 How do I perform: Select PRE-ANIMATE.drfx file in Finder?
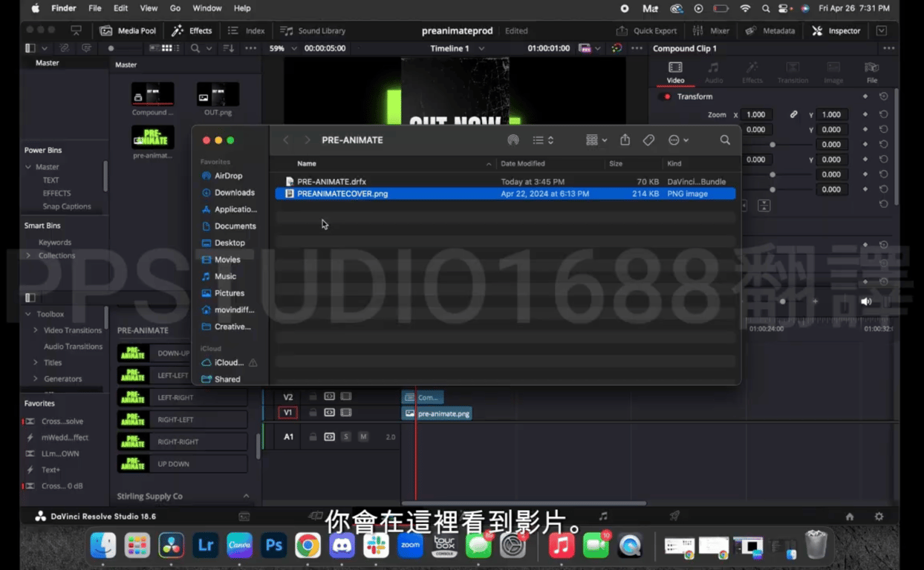(505, 181)
